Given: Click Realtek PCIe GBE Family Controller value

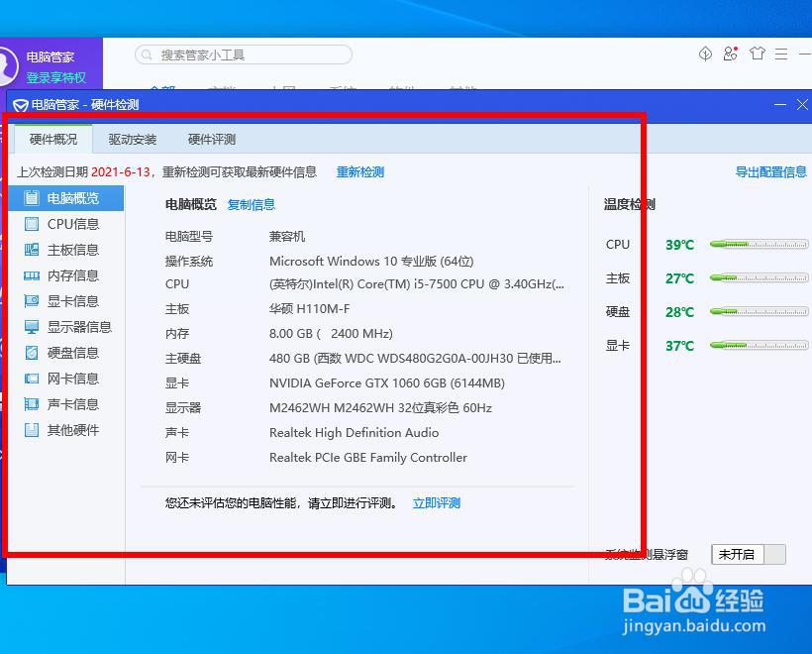Looking at the screenshot, I should (368, 458).
